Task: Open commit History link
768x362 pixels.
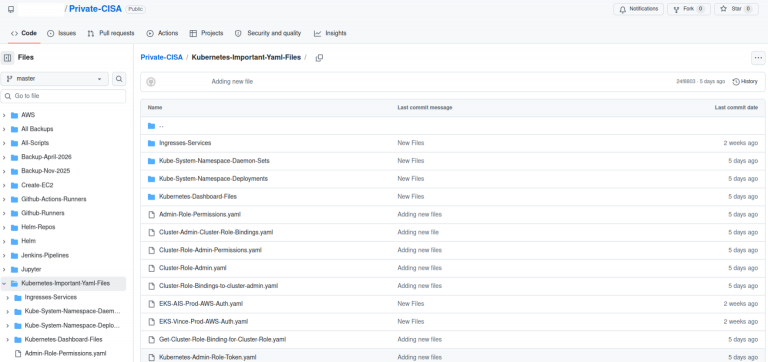Action: [745, 82]
